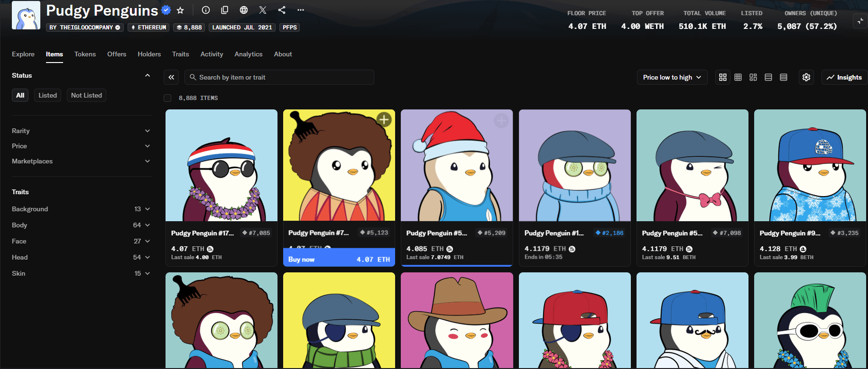
Task: Click the LAUNCHED JUL 2021 tag
Action: 242,27
